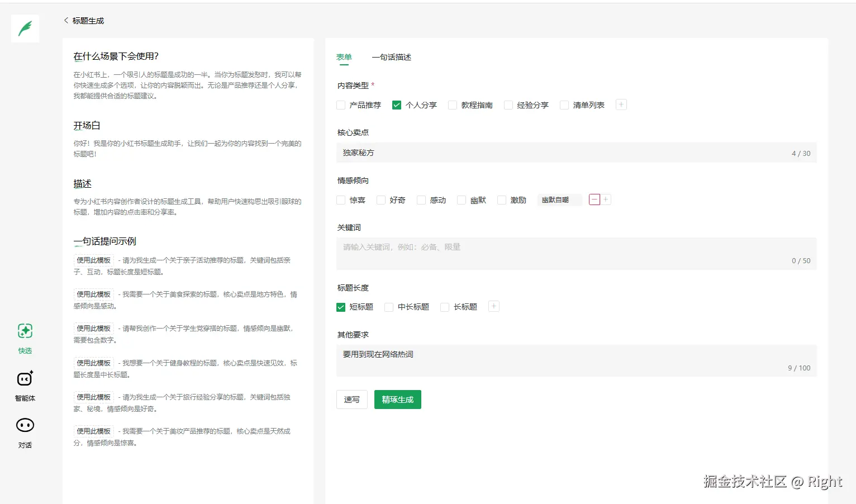Click the 其他要求 text area
This screenshot has width=856, height=504.
click(576, 360)
